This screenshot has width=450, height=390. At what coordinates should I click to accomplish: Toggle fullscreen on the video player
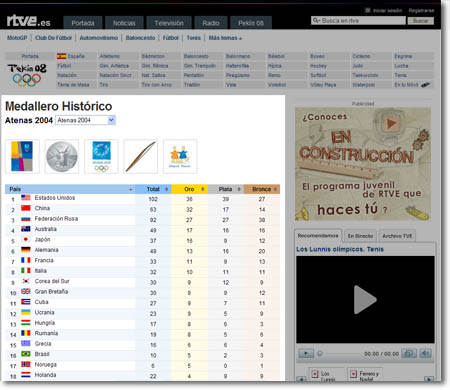click(x=409, y=353)
